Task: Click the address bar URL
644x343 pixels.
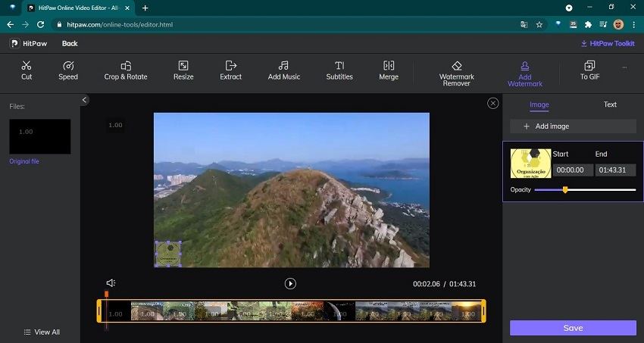Action: 120,25
